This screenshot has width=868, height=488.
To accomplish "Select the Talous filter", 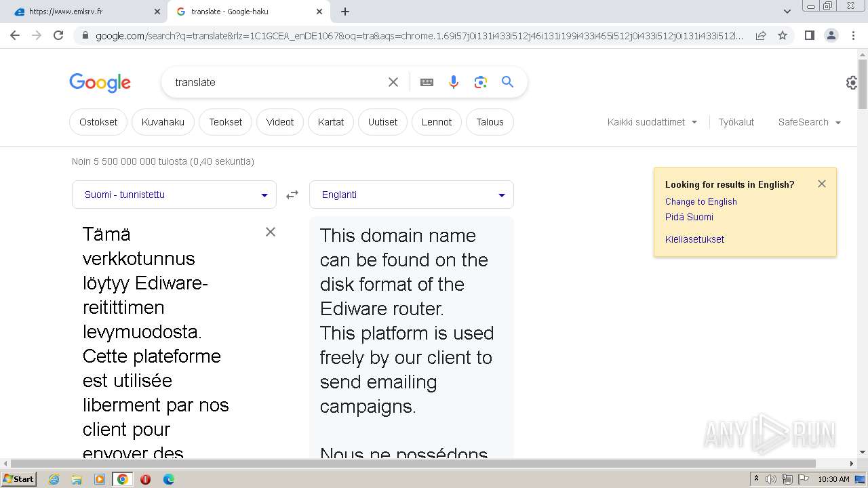I will (490, 122).
